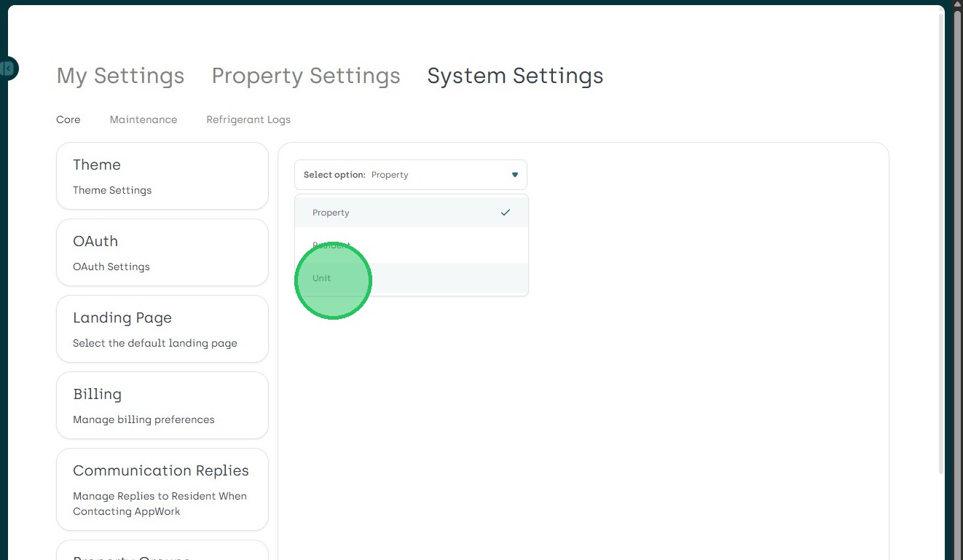Viewport: 963px width, 560px height.
Task: Open the Select option dropdown
Action: 410,175
